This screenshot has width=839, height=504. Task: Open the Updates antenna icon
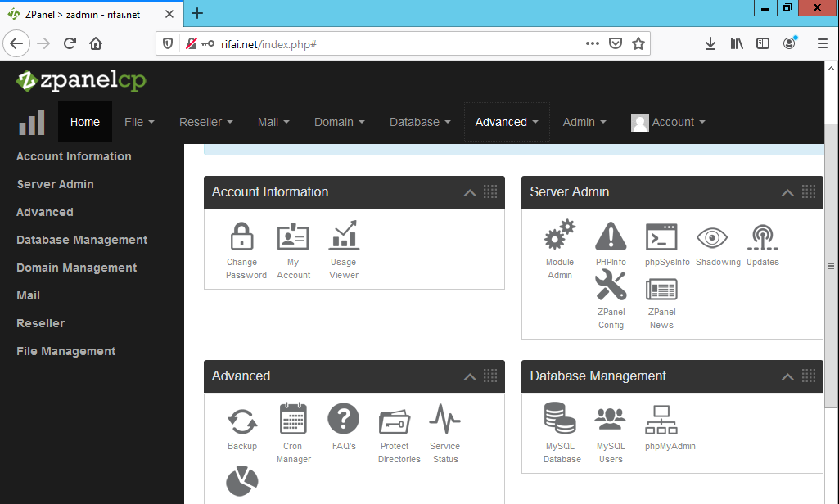click(763, 237)
